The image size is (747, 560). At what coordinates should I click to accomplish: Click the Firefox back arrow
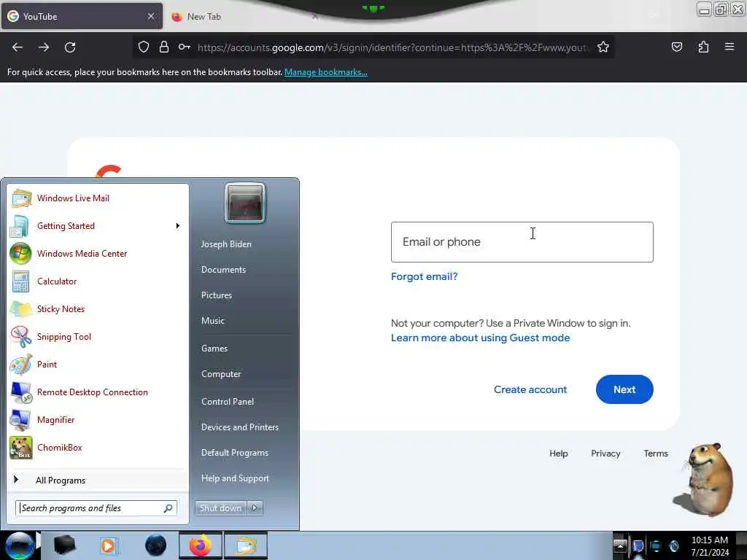[x=18, y=47]
